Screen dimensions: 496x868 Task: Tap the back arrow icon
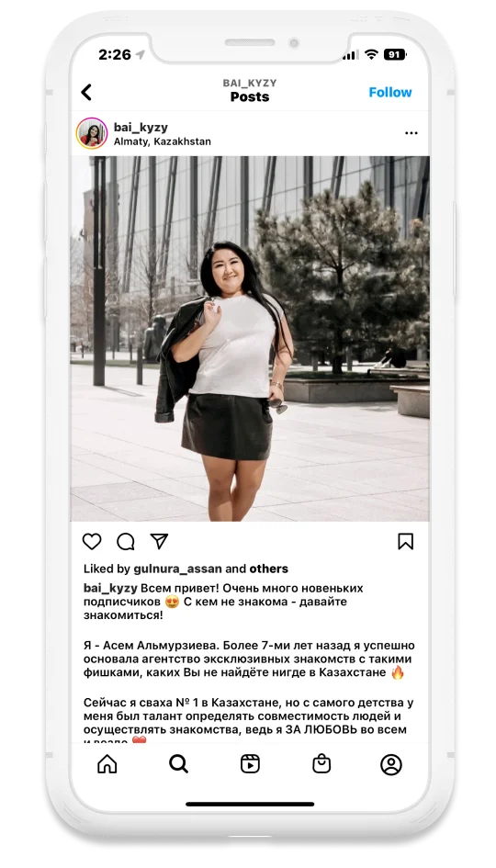click(x=86, y=92)
